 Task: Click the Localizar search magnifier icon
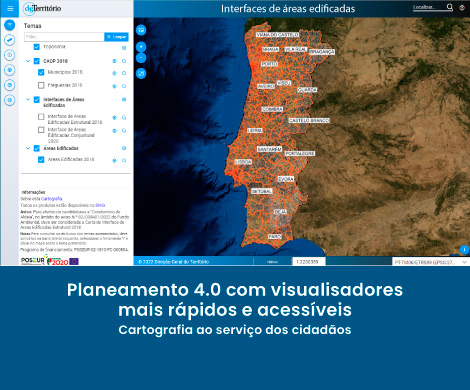click(450, 7)
